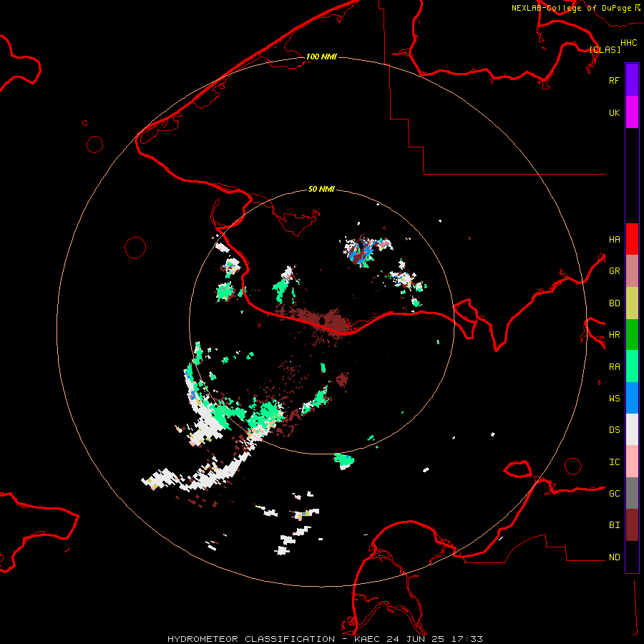This screenshot has width=644, height=644.
Task: Click the HA legend label
Action: pyautogui.click(x=614, y=239)
